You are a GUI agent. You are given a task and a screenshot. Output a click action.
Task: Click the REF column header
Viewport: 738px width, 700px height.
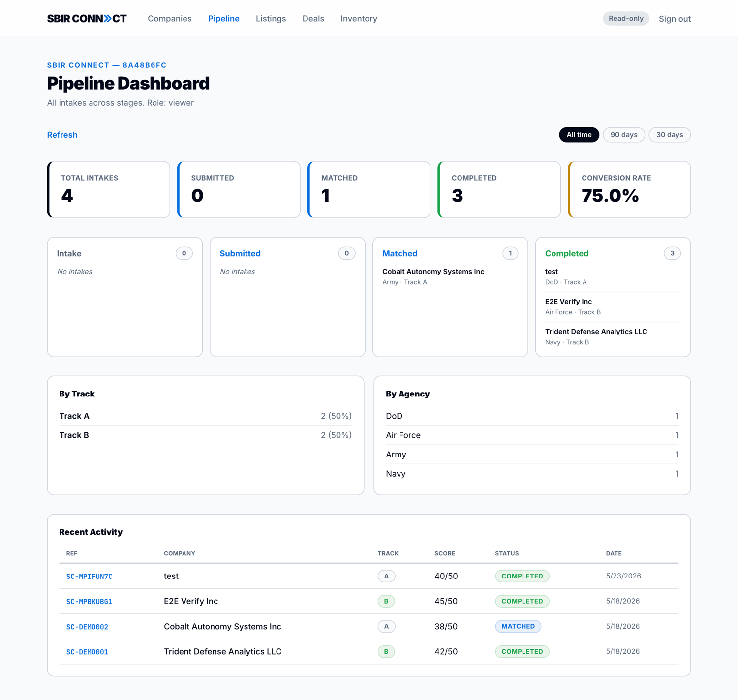pos(72,553)
